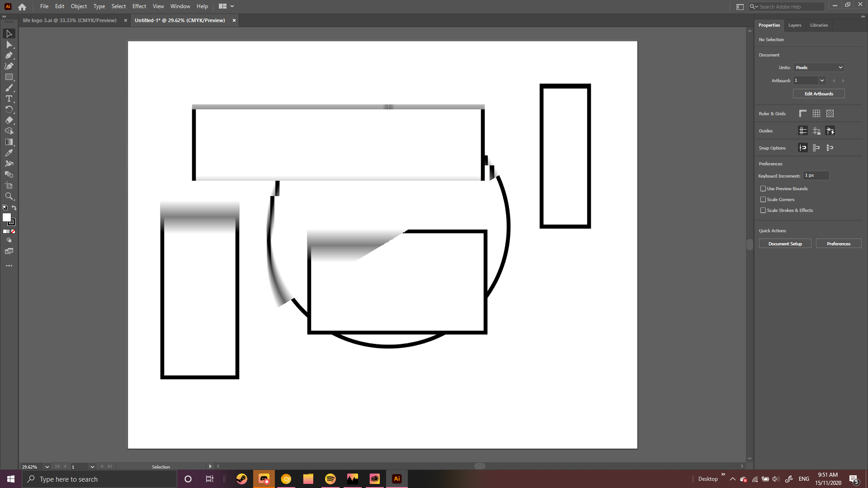Click the Edit Artboards button

pos(819,94)
